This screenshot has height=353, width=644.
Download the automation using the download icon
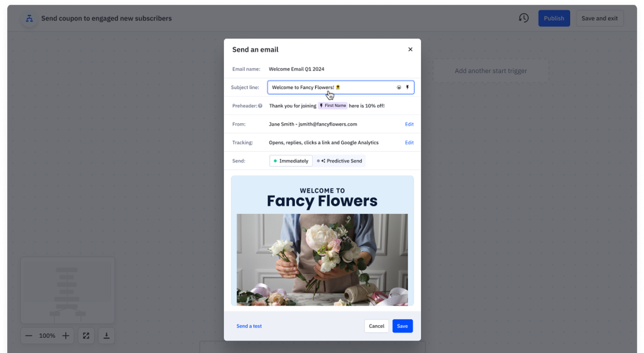[x=106, y=336]
